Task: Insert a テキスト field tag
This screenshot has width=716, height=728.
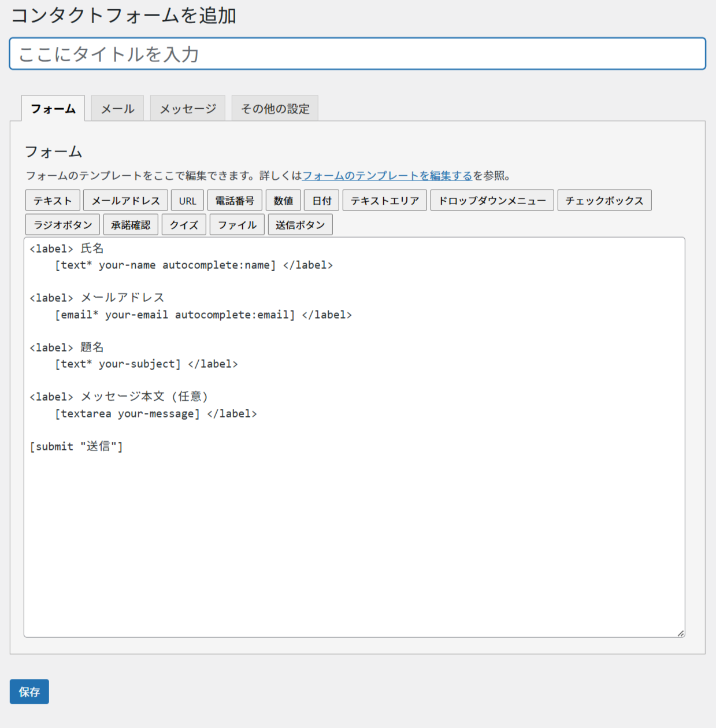Action: pos(53,201)
